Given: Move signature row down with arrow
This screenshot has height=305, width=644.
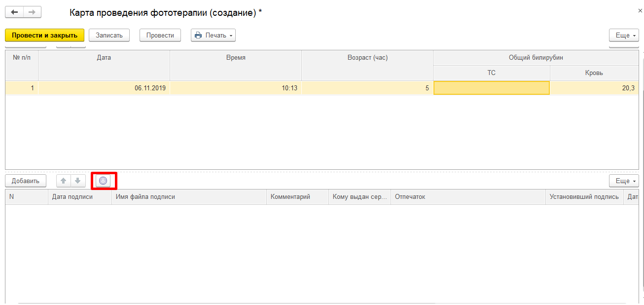Looking at the screenshot, I should 77,181.
